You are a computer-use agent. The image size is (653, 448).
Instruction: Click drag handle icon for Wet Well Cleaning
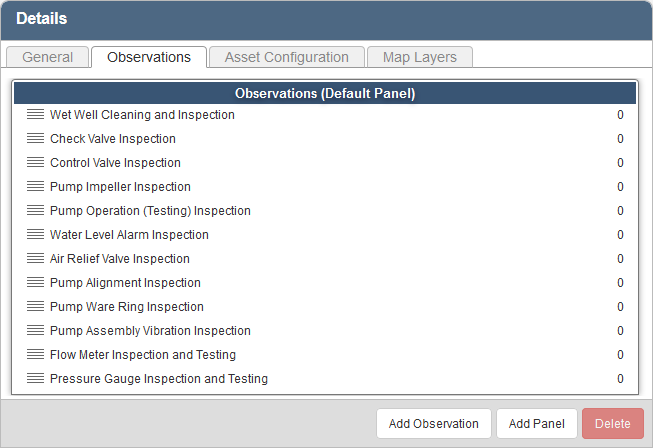click(x=35, y=115)
